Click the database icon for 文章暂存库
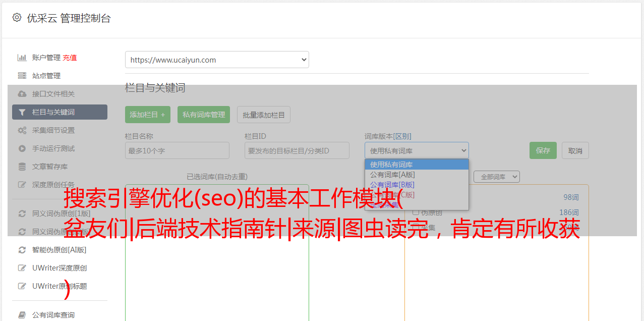This screenshot has height=321, width=644. (22, 167)
